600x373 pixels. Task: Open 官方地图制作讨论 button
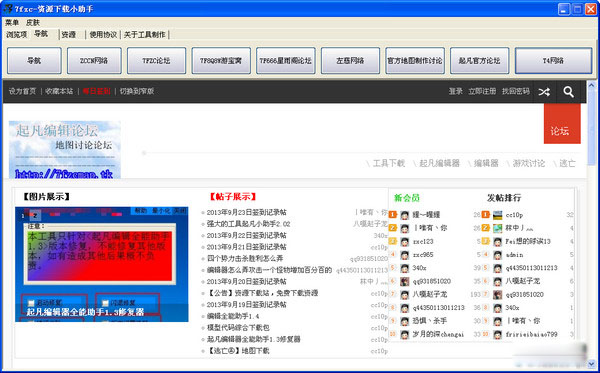[x=415, y=60]
